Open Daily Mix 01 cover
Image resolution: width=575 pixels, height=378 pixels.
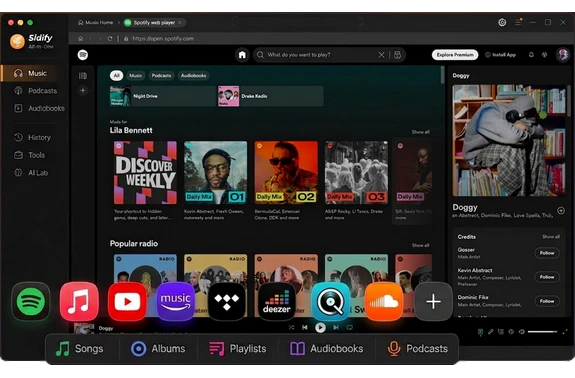coord(216,173)
